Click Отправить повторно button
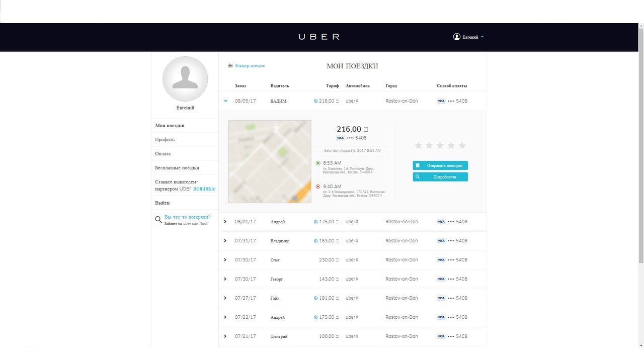Viewport: 644px width, 362px height. (x=440, y=165)
